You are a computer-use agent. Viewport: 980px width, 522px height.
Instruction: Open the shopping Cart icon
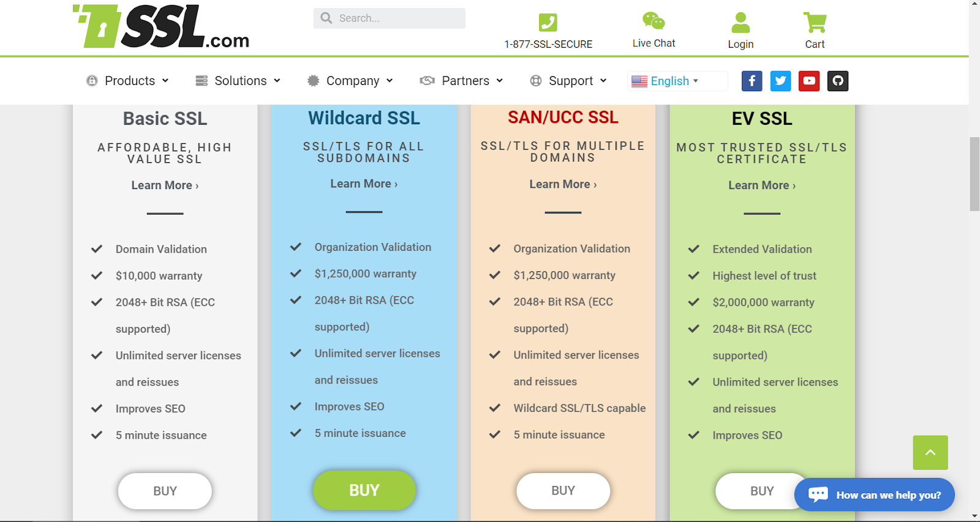pyautogui.click(x=815, y=23)
